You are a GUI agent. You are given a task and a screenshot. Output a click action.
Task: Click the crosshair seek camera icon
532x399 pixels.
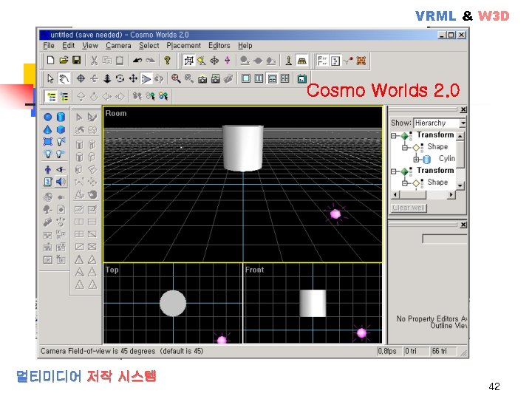81,79
